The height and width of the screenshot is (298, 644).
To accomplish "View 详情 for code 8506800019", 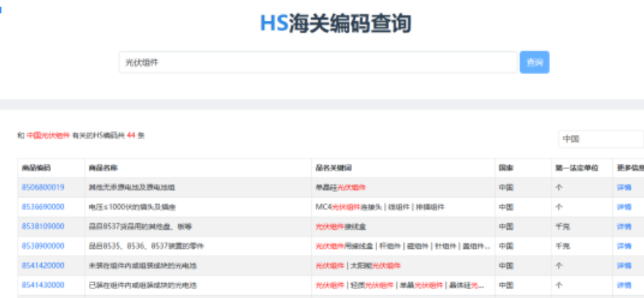I will [x=624, y=188].
